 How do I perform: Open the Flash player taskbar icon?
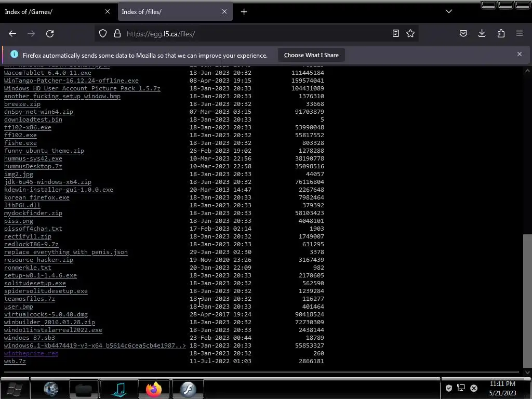click(x=188, y=389)
